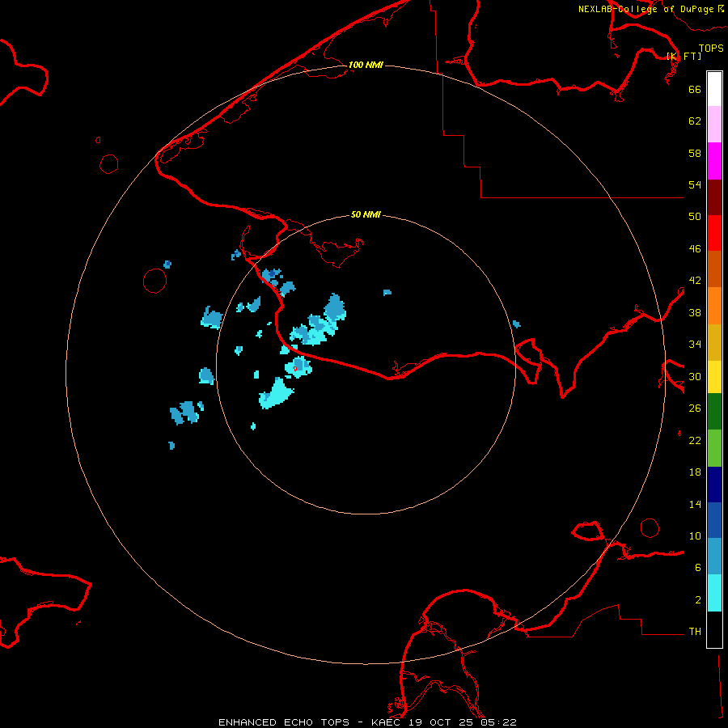The height and width of the screenshot is (728, 728).
Task: Click legend value 10
Action: click(x=695, y=535)
